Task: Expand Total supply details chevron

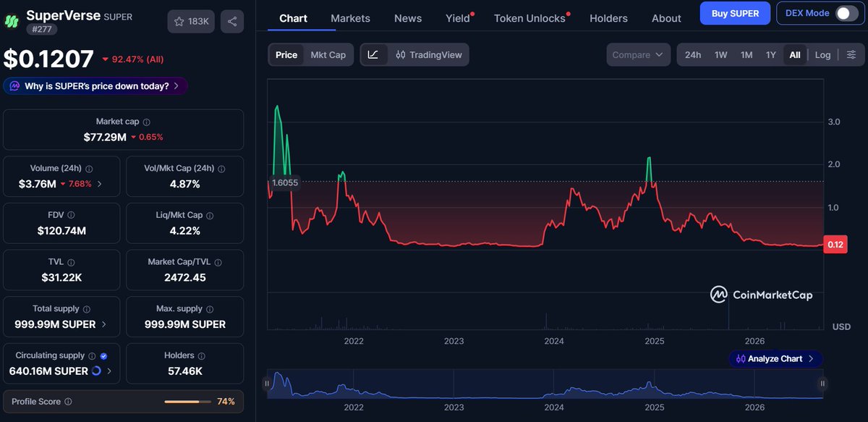Action: tap(103, 324)
